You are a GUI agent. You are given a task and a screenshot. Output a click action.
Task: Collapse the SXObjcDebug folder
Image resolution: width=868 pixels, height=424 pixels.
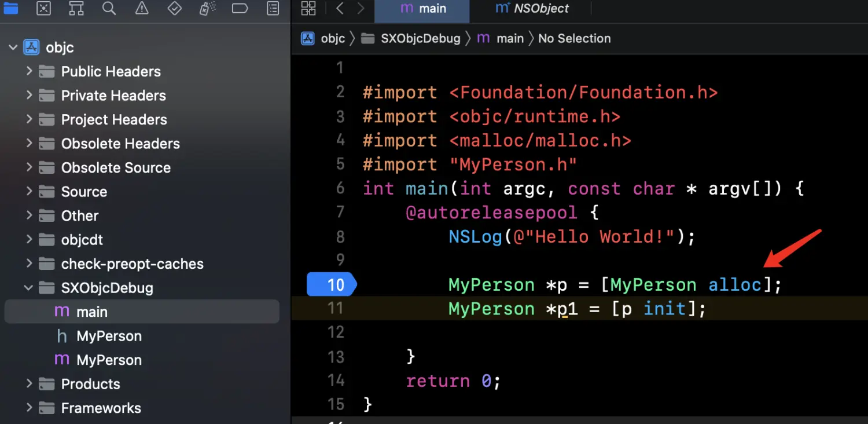pos(29,288)
